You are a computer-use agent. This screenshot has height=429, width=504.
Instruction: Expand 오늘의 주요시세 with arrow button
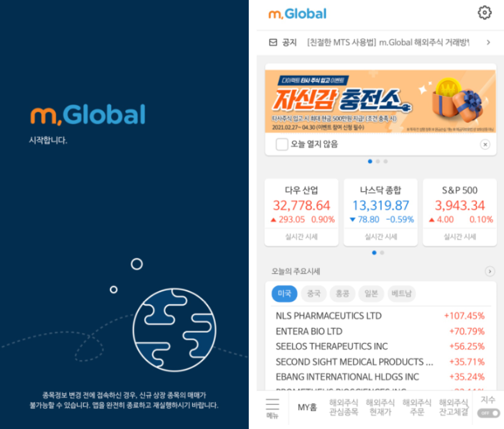(489, 271)
